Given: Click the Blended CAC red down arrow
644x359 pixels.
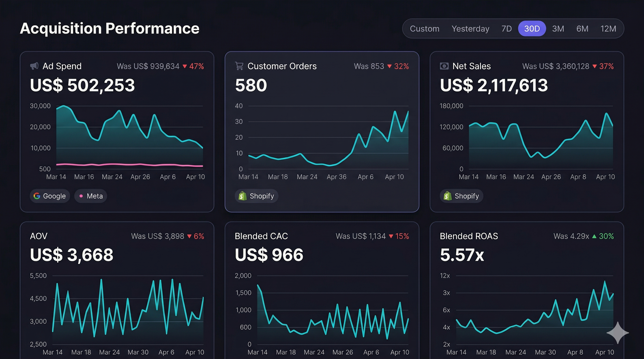Looking at the screenshot, I should pyautogui.click(x=391, y=236).
